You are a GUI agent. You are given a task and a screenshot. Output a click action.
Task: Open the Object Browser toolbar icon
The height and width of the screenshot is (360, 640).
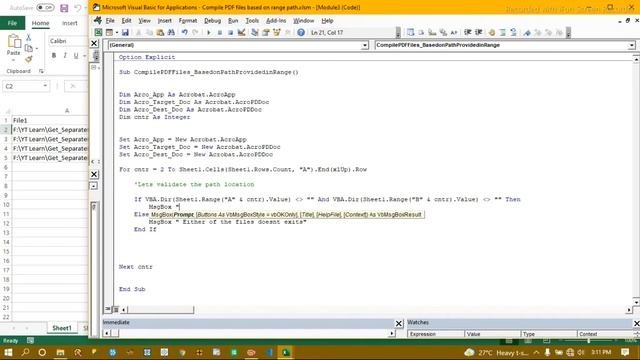point(277,32)
